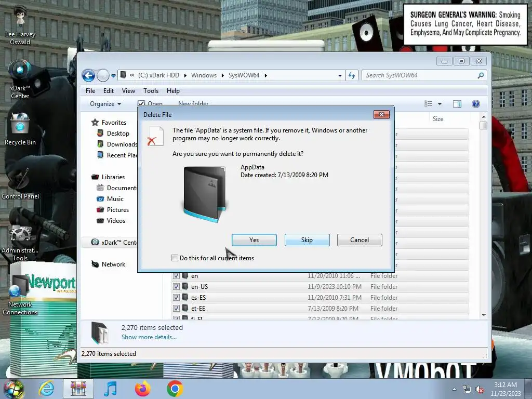Click the file list scroll up arrow
Screen dimensions: 532x399
click(484, 117)
